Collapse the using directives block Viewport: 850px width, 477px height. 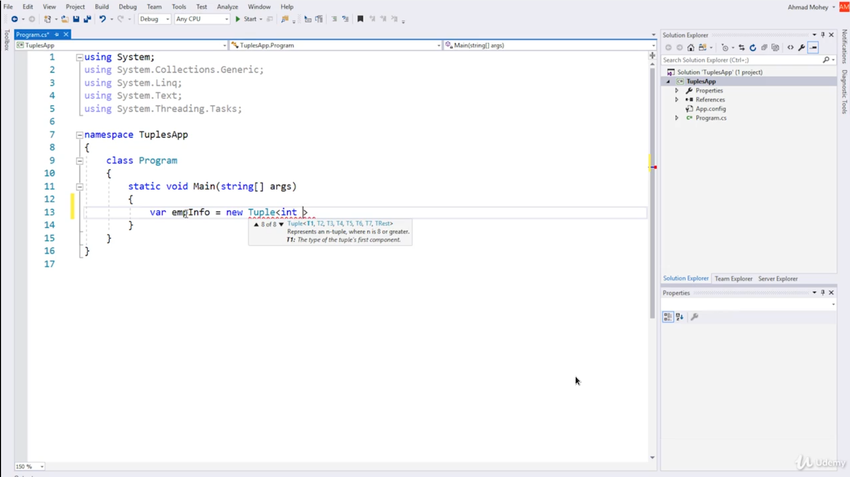[x=80, y=57]
